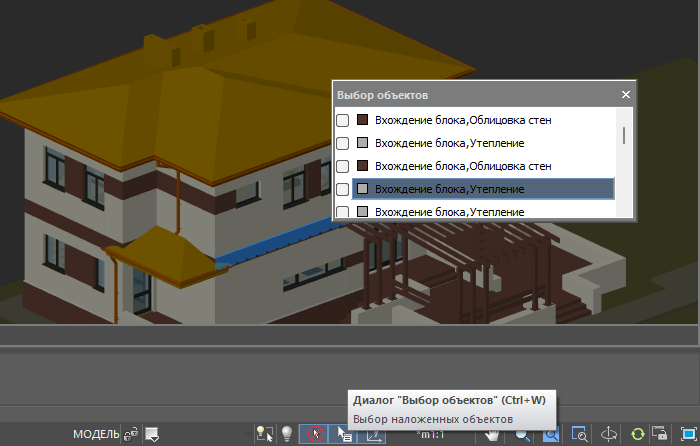Click the padlock lock icon beside МОДЕЛЬ
The height and width of the screenshot is (446, 700).
click(131, 434)
